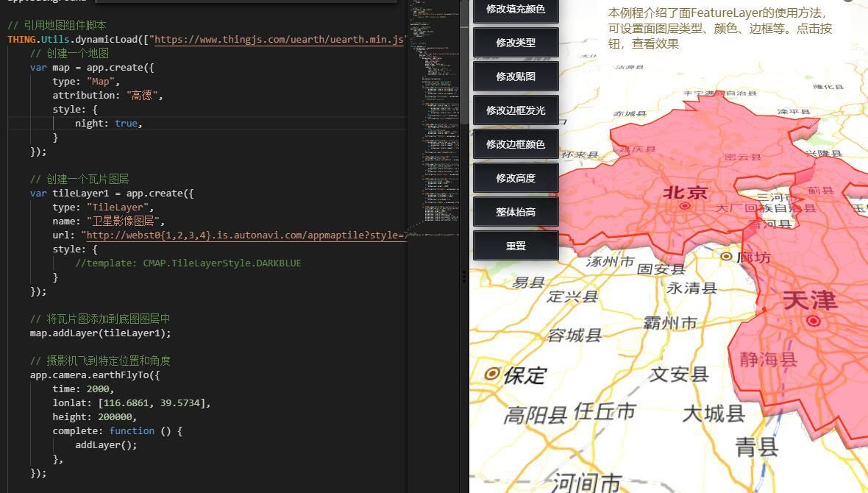Click the 'app.camera.earthFlyTo({' code line

coord(95,375)
